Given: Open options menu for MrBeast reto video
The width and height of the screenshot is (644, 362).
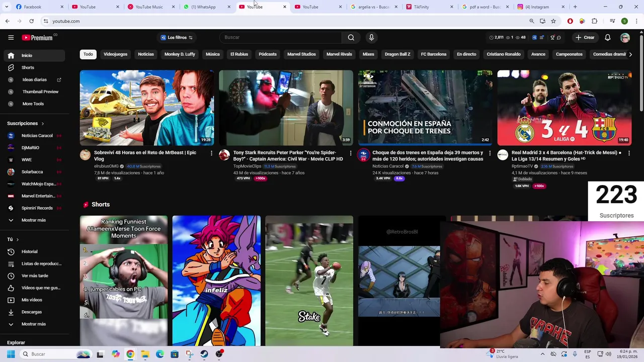Looking at the screenshot, I should click(211, 153).
